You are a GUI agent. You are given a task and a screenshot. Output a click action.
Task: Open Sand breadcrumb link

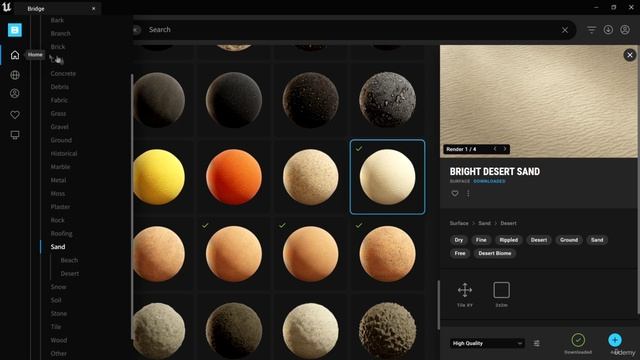pos(484,223)
